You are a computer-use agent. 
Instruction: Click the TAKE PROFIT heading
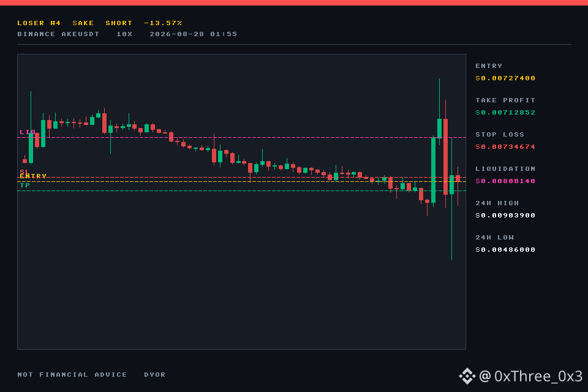(505, 100)
